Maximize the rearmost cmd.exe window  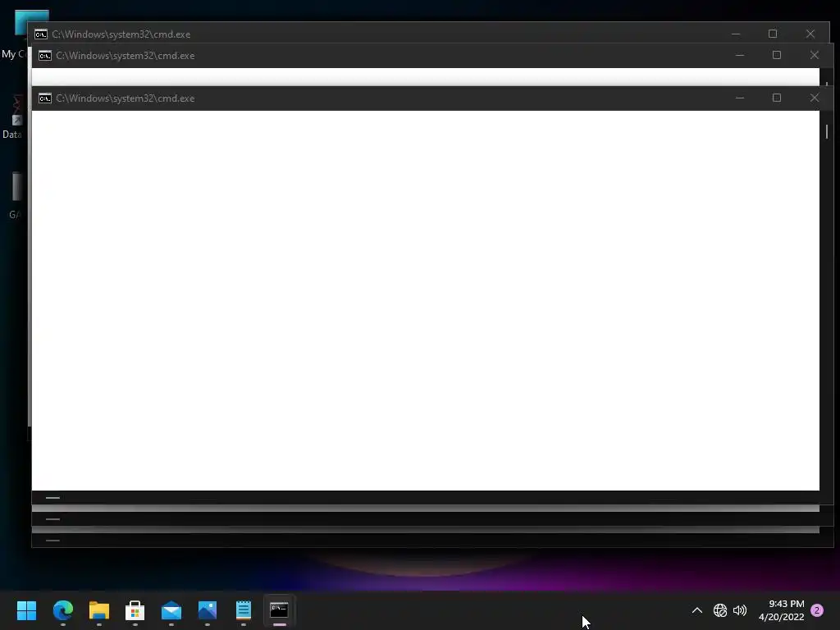(773, 34)
